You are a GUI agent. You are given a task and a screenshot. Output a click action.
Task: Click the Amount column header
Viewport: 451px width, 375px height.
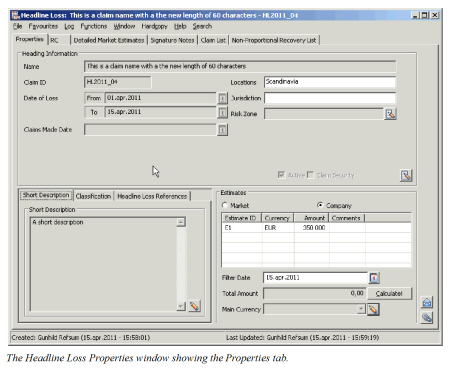click(x=311, y=218)
